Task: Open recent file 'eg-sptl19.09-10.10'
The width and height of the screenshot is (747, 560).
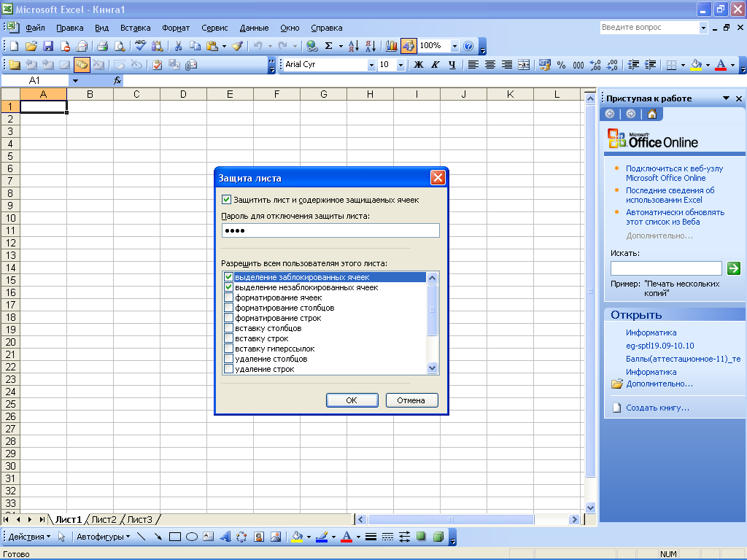Action: pos(659,346)
